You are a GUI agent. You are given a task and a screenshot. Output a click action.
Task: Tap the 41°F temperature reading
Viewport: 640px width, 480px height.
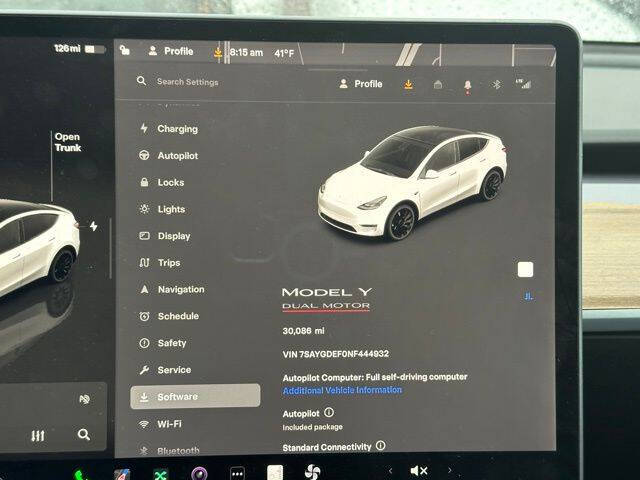click(x=284, y=53)
